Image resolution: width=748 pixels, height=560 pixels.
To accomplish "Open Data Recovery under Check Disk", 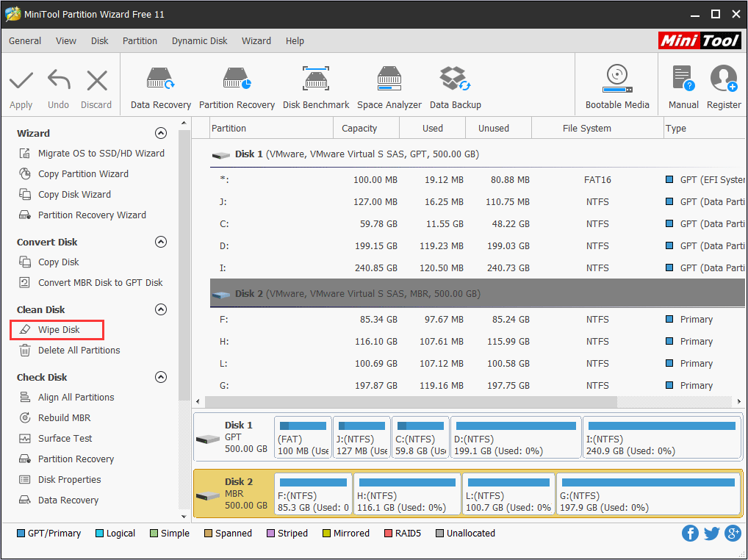I will (x=59, y=500).
